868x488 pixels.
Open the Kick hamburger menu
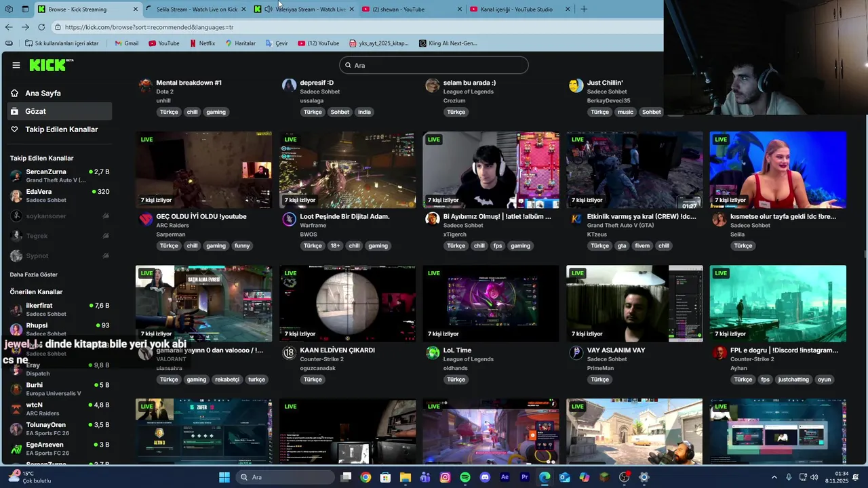click(x=16, y=65)
